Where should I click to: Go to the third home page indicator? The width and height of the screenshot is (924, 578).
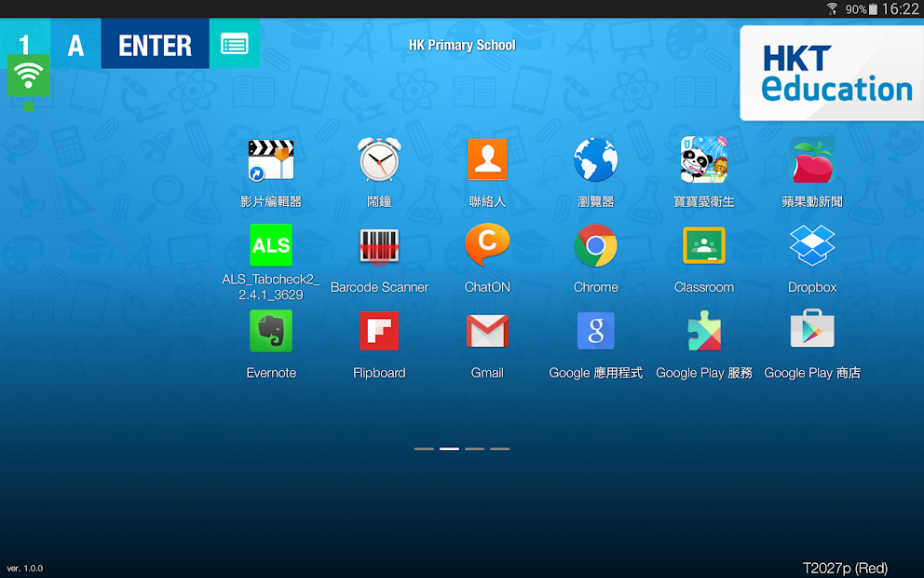coord(474,448)
